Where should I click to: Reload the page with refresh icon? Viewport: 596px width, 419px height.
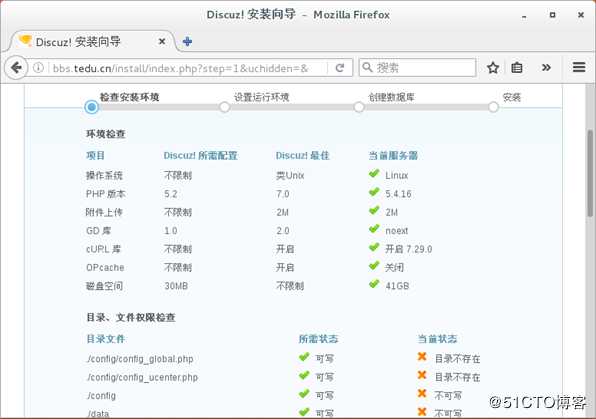pyautogui.click(x=340, y=68)
